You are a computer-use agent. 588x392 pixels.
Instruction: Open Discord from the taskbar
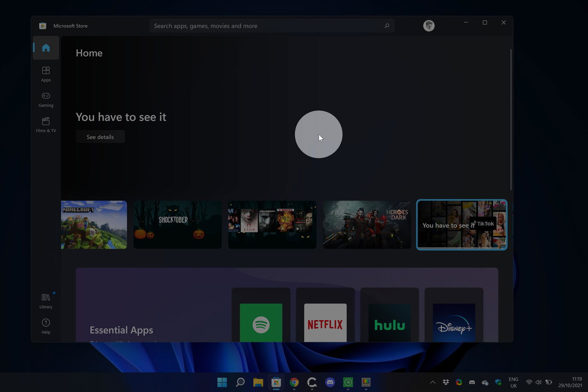click(x=330, y=382)
